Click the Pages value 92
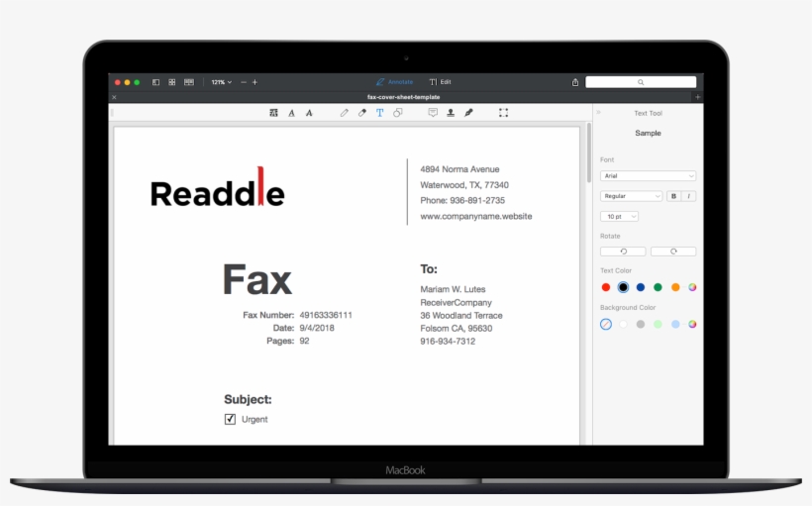Screen dimensions: 812x506 click(304, 341)
